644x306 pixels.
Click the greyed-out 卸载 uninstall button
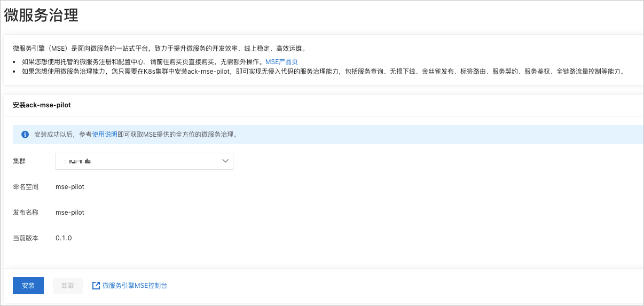68,286
